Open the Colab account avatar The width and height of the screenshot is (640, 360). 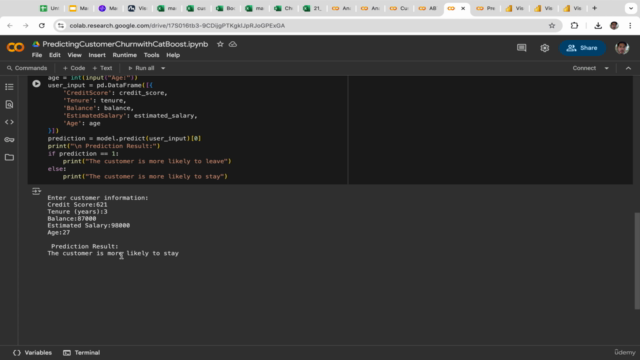pyautogui.click(x=622, y=48)
